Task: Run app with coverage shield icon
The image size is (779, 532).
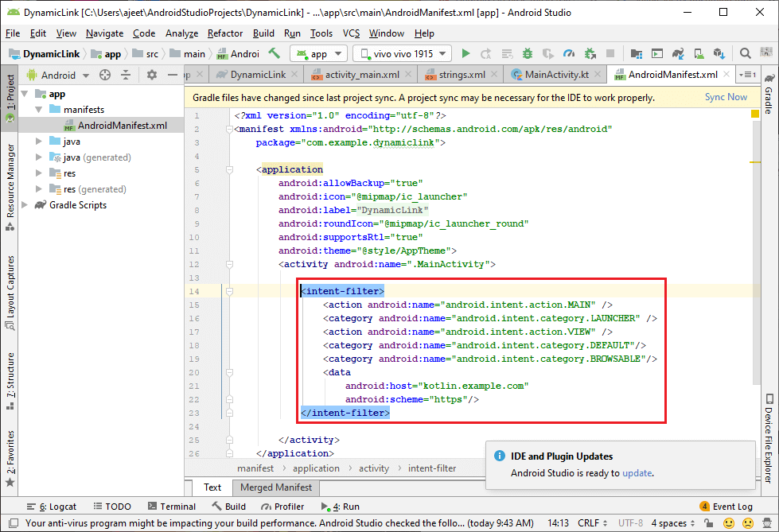Action: click(548, 53)
